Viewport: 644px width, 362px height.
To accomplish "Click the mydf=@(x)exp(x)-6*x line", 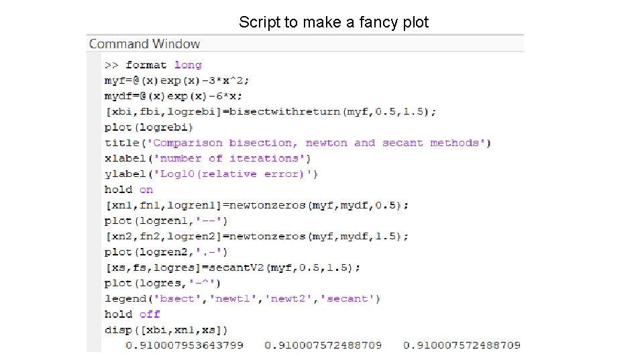I will point(173,97).
